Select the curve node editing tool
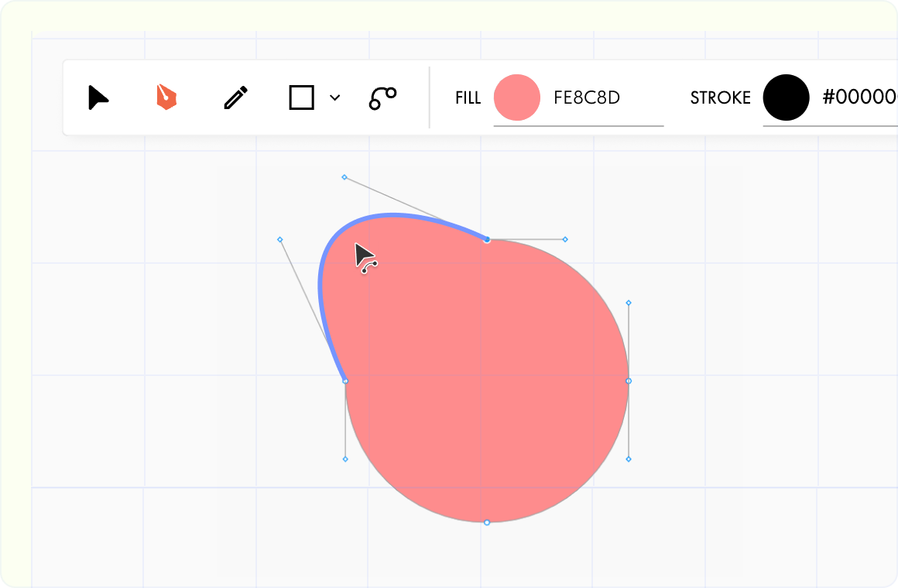This screenshot has height=588, width=898. [382, 97]
